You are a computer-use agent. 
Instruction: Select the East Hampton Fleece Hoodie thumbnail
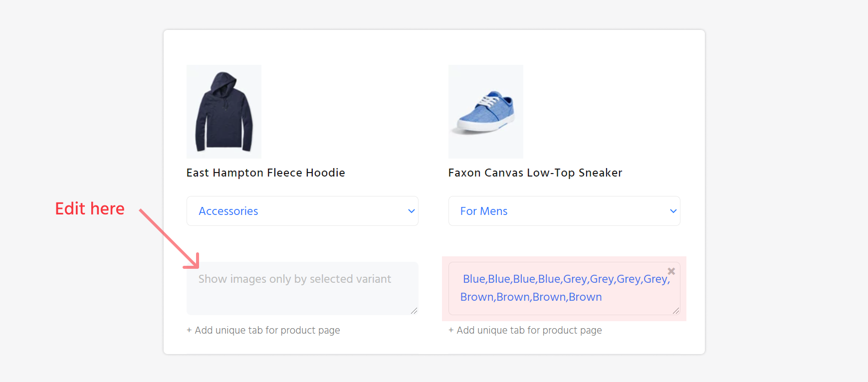pos(223,112)
